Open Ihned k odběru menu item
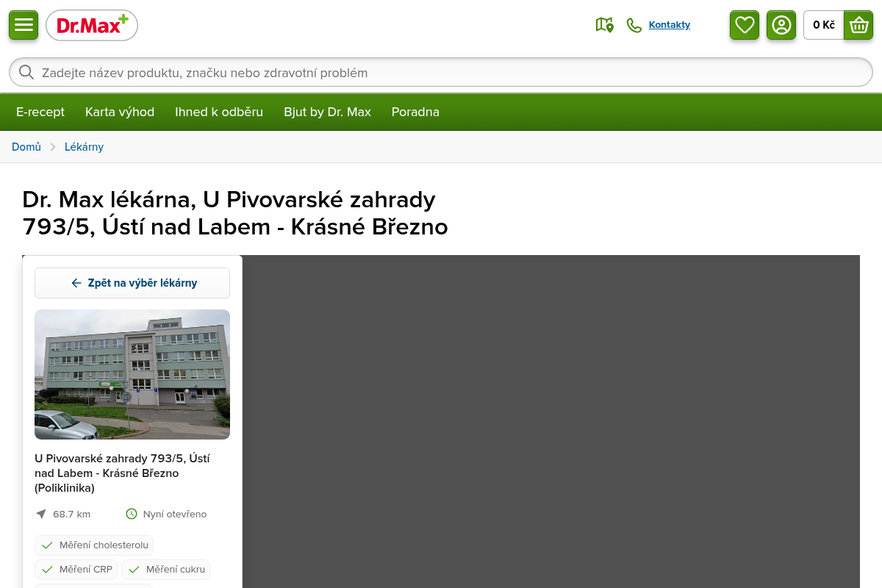This screenshot has width=882, height=588. point(219,112)
